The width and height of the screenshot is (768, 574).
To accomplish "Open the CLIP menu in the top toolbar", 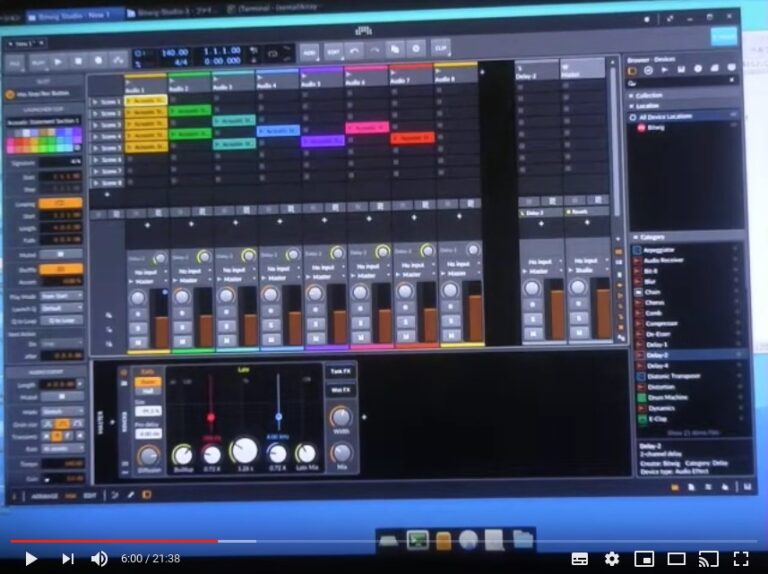I will (x=440, y=48).
